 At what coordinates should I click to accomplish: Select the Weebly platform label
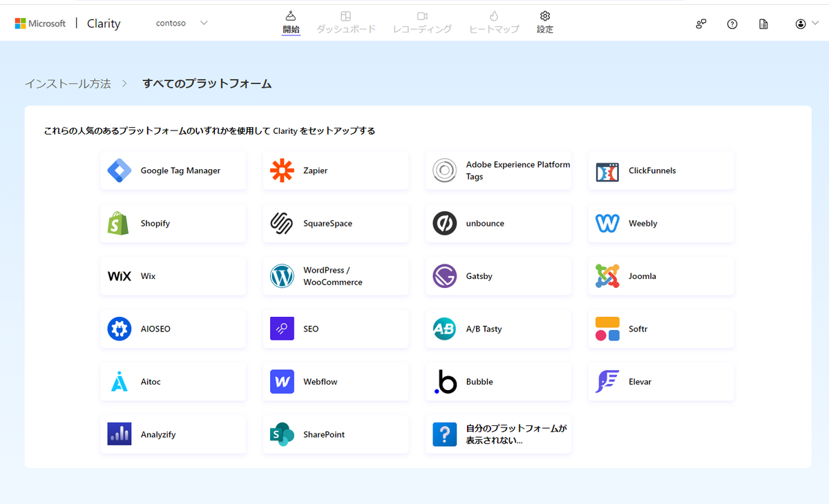pyautogui.click(x=643, y=224)
